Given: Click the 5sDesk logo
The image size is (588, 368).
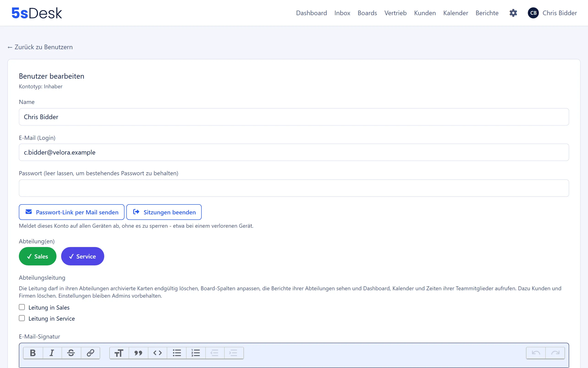Looking at the screenshot, I should [x=37, y=13].
